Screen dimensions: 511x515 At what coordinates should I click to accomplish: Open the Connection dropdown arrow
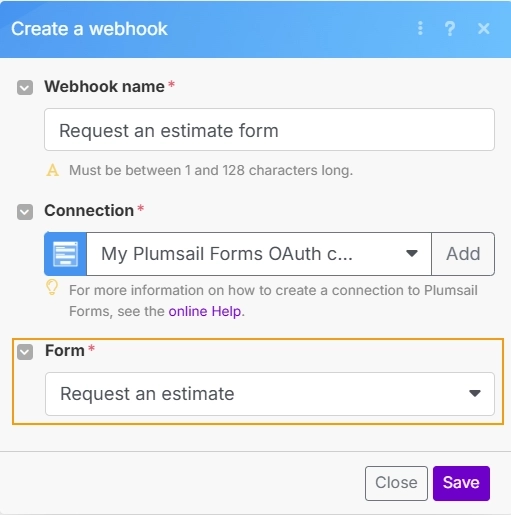coord(412,254)
